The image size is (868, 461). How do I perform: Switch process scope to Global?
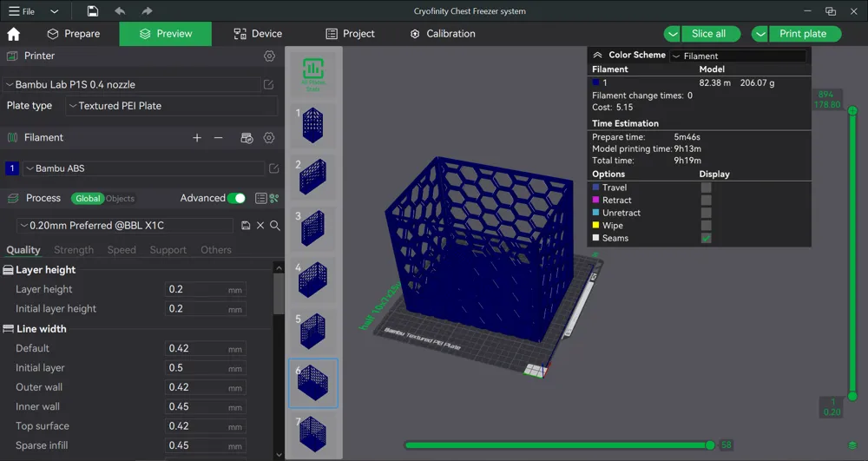click(88, 199)
